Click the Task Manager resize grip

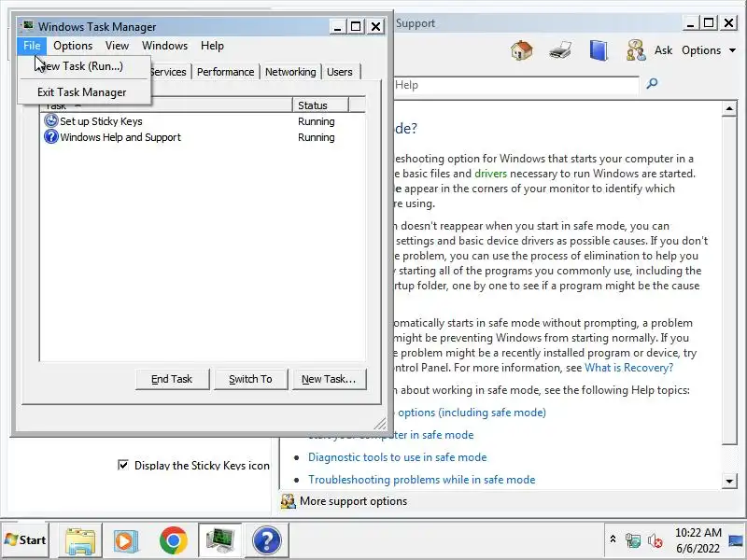click(x=380, y=424)
